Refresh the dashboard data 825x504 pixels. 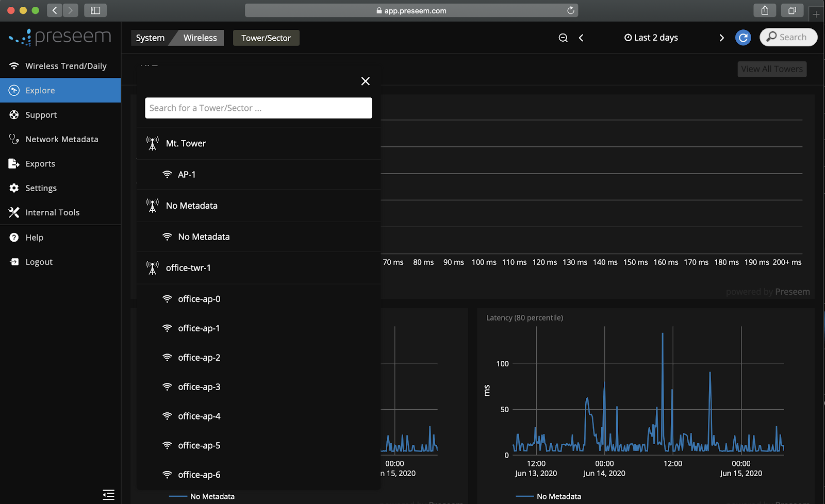tap(743, 38)
